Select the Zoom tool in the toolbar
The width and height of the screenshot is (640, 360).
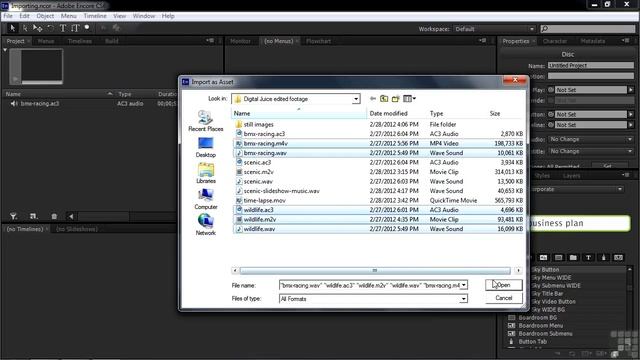click(x=87, y=27)
